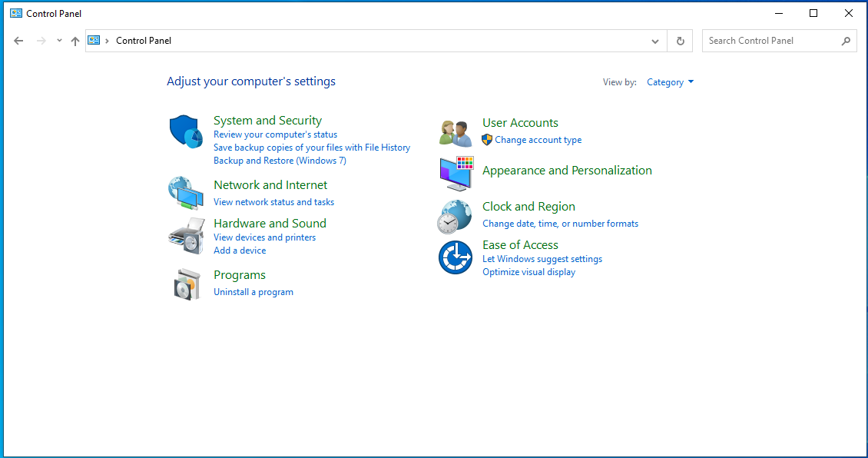The height and width of the screenshot is (458, 868).
Task: Refresh the Control Panel view
Action: click(x=681, y=41)
